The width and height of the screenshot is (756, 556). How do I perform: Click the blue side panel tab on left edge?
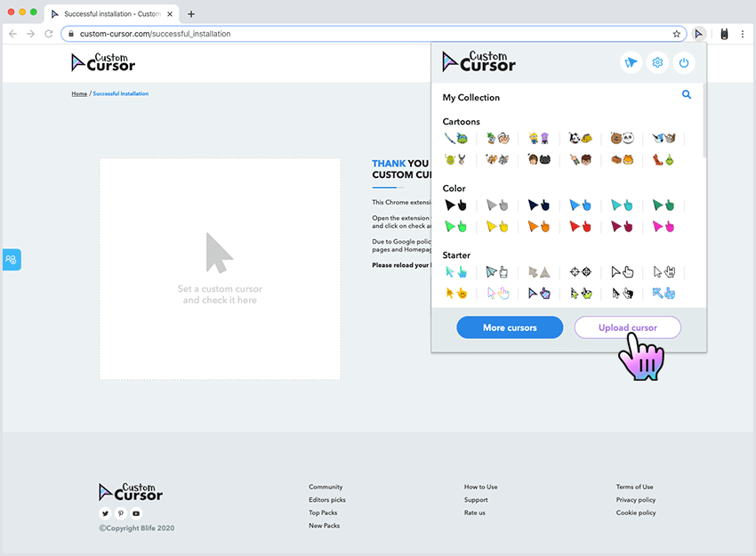pos(11,259)
